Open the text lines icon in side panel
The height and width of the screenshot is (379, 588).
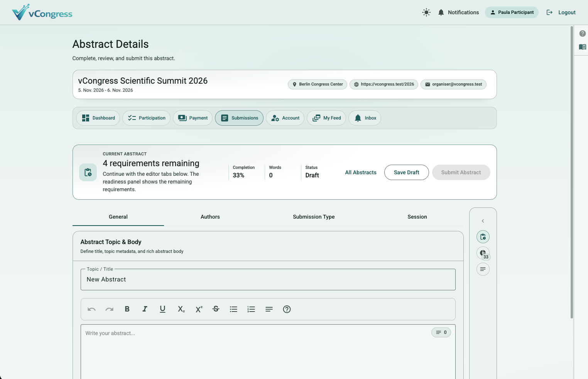[x=483, y=269]
